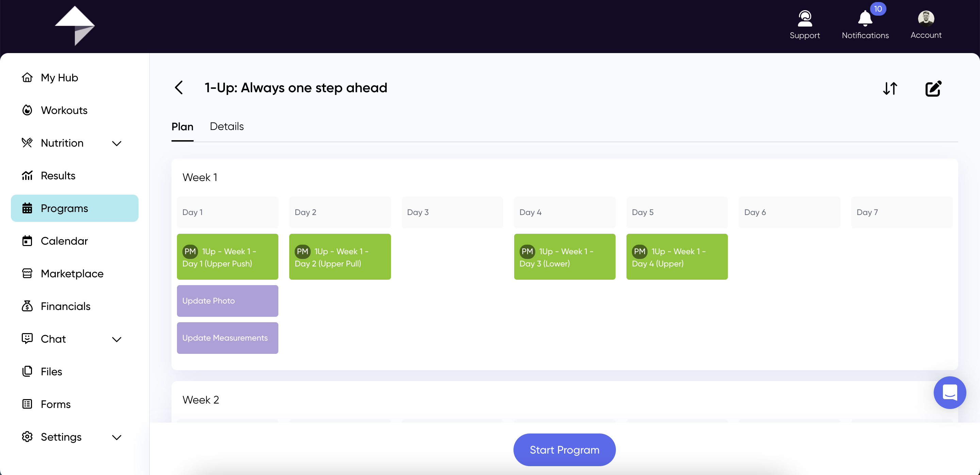The height and width of the screenshot is (475, 980).
Task: Open the Day 1 Upper Push workout card
Action: (228, 257)
